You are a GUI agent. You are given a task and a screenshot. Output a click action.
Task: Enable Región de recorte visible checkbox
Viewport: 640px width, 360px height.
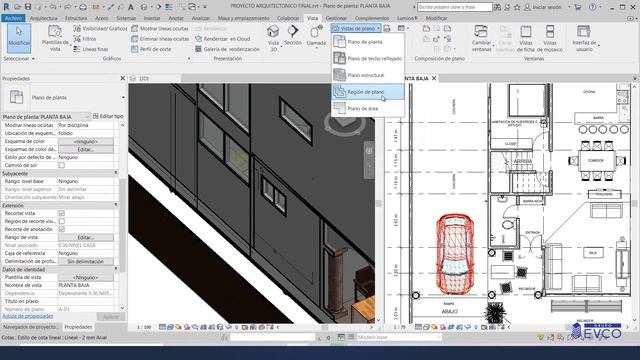[x=62, y=221]
